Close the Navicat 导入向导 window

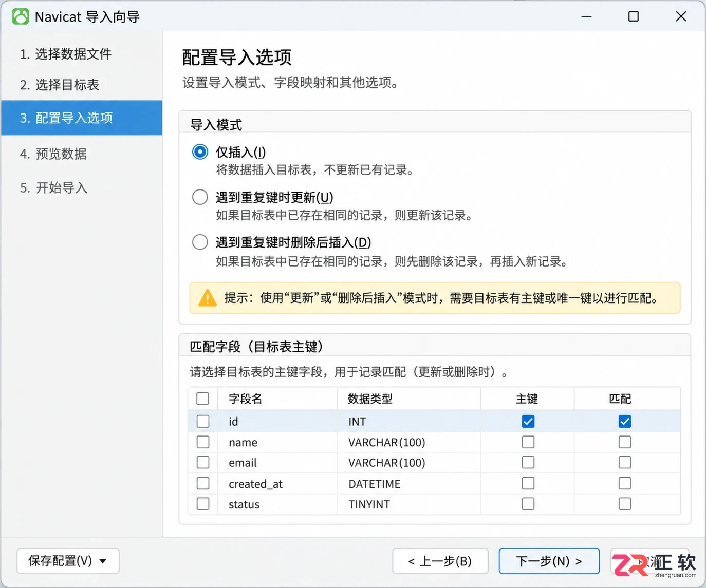(681, 16)
